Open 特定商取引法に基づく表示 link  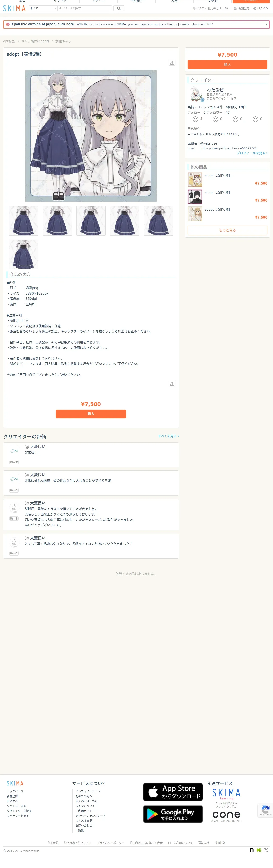pos(146,843)
